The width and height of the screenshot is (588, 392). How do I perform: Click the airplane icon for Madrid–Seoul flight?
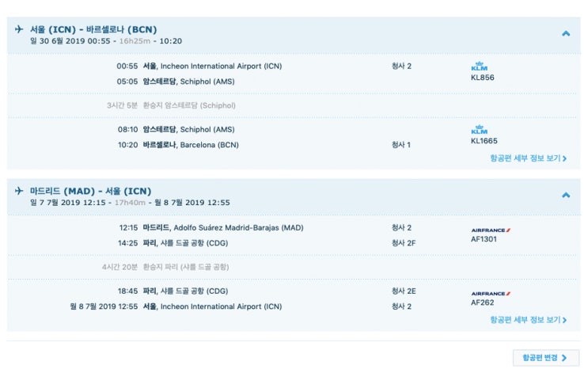pos(18,191)
